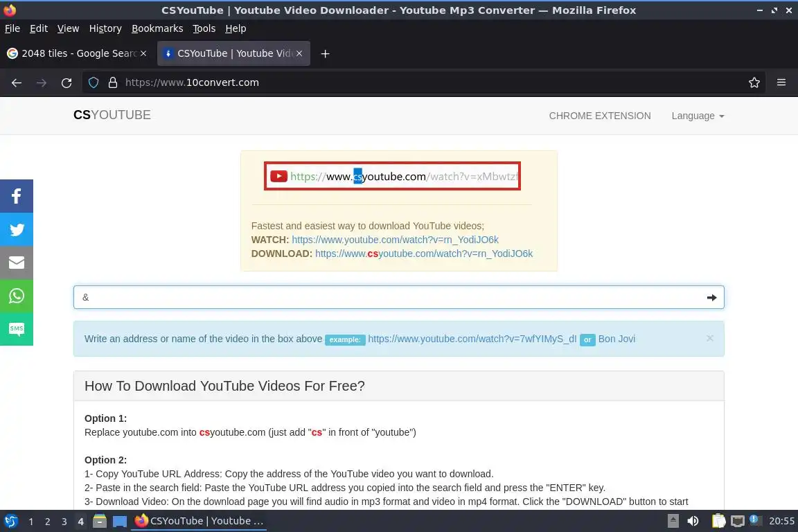Click the search arrow submit icon
The image size is (798, 532).
(711, 298)
